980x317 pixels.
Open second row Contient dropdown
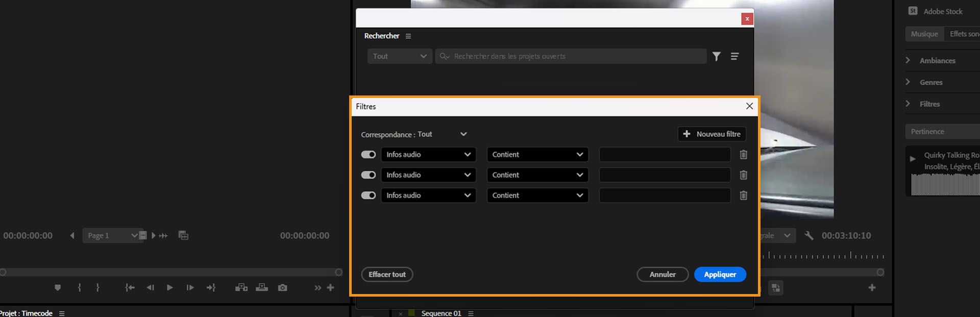coord(537,175)
